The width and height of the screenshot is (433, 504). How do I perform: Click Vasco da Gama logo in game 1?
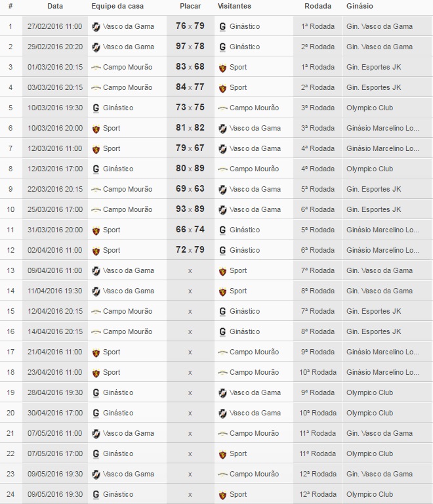pos(96,27)
